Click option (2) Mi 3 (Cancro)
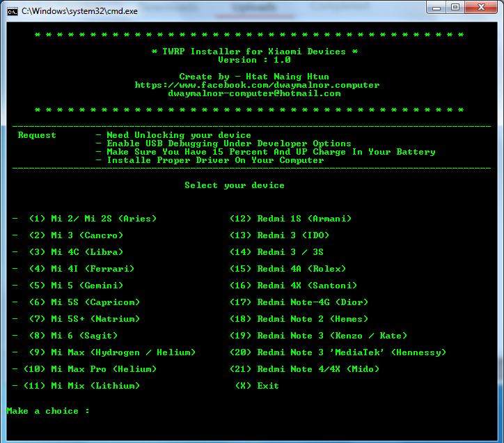504x443 pixels. (76, 235)
